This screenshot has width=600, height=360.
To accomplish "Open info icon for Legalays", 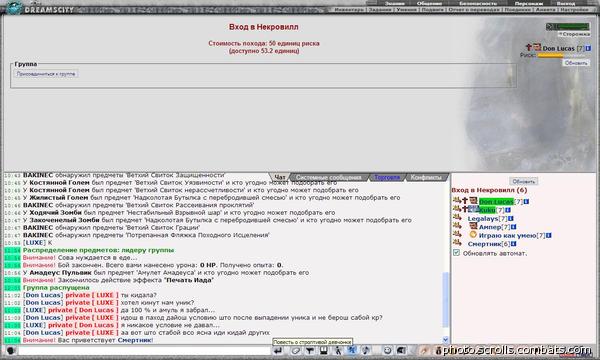I will coord(510,218).
